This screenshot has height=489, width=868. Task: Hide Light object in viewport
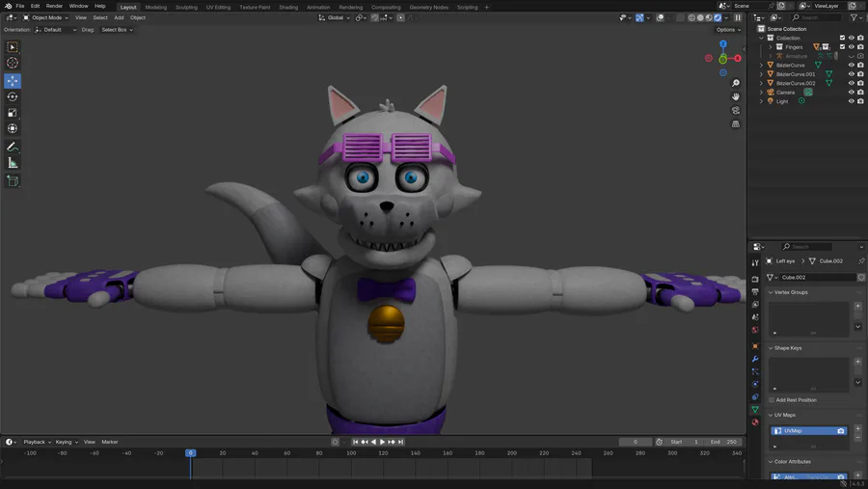[852, 101]
